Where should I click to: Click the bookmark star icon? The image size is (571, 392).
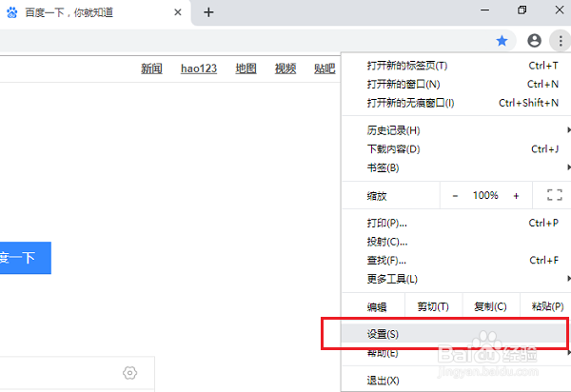pos(502,41)
